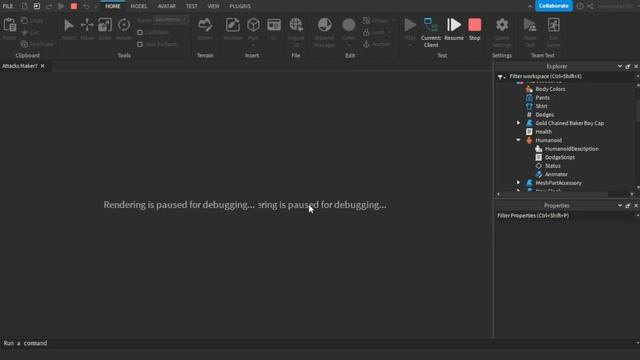Stop the running test session
The width and height of the screenshot is (640, 360).
pos(474,29)
